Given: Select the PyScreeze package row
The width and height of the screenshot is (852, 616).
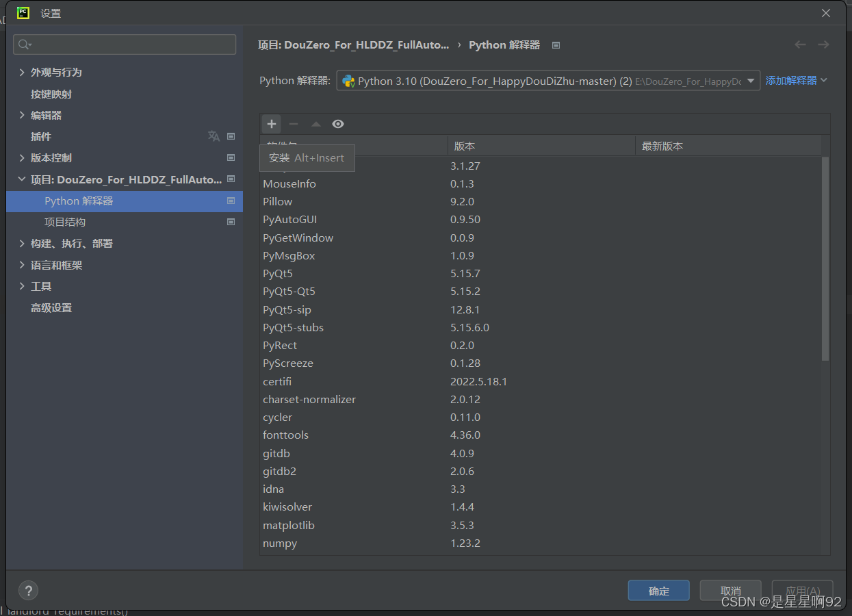Looking at the screenshot, I should [x=541, y=363].
